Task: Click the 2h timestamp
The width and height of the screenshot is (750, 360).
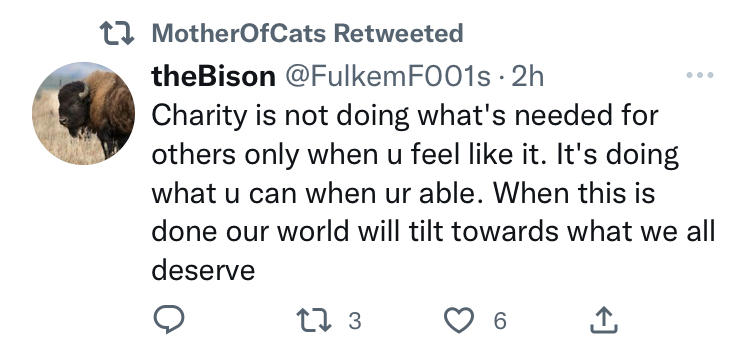Action: pyautogui.click(x=528, y=76)
